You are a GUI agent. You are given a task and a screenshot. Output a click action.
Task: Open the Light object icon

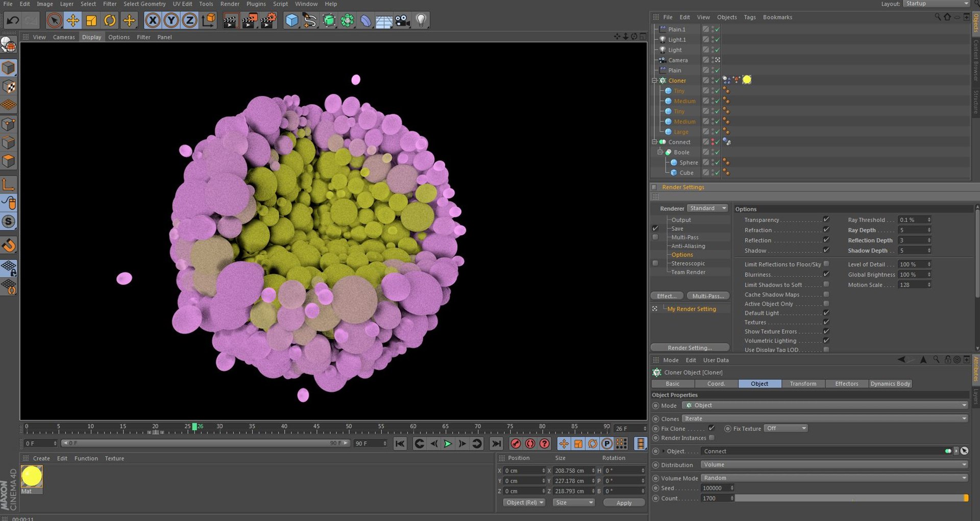pyautogui.click(x=421, y=20)
